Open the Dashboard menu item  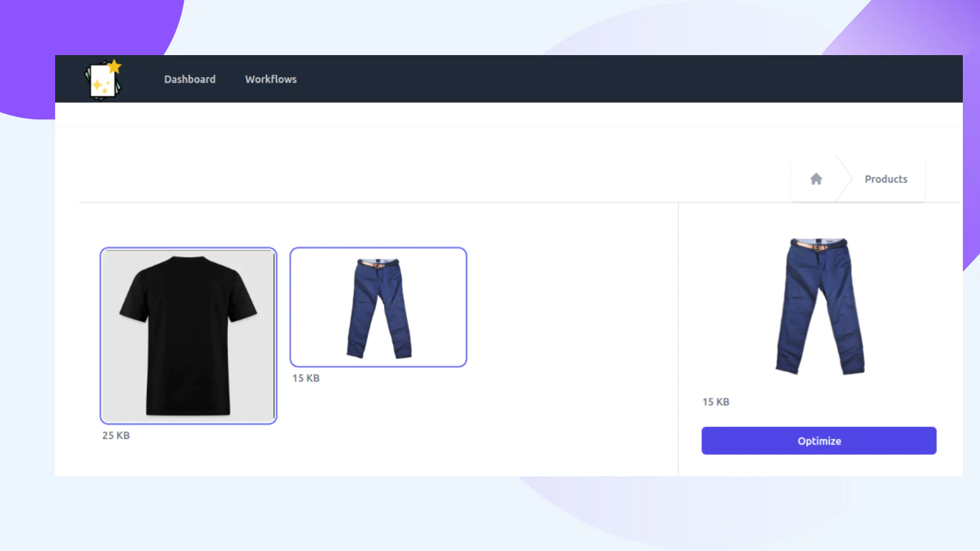click(190, 79)
